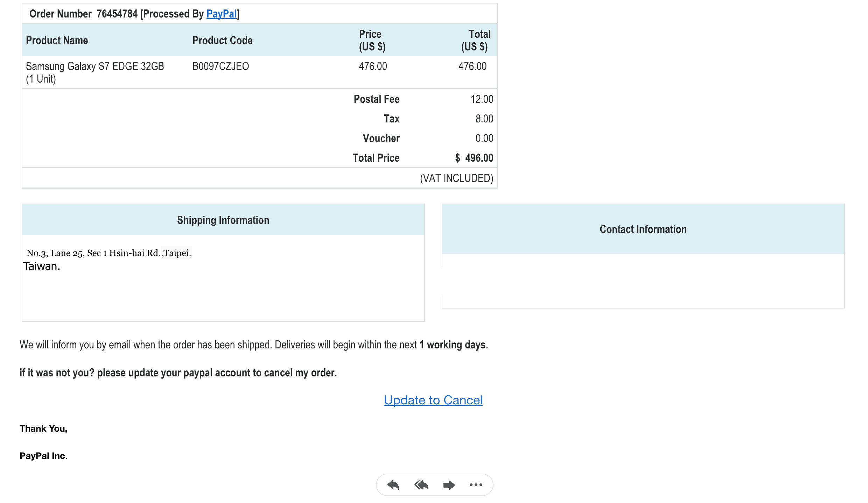
Task: Click the reply-all double arrow icon
Action: point(421,485)
